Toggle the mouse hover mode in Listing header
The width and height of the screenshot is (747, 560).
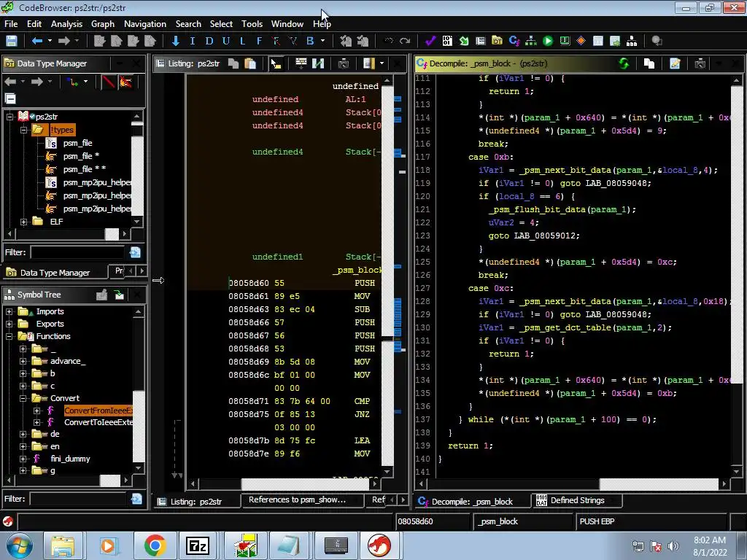(x=276, y=63)
